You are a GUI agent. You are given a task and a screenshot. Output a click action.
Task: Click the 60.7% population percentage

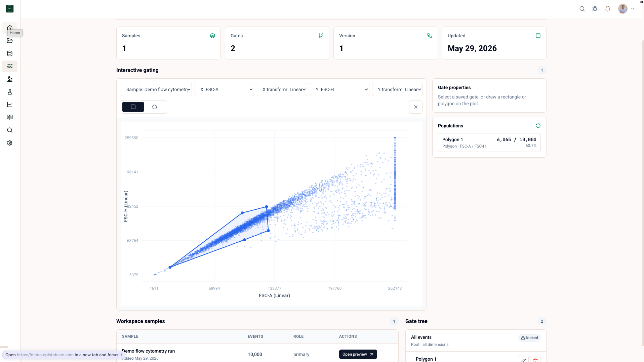(x=531, y=146)
